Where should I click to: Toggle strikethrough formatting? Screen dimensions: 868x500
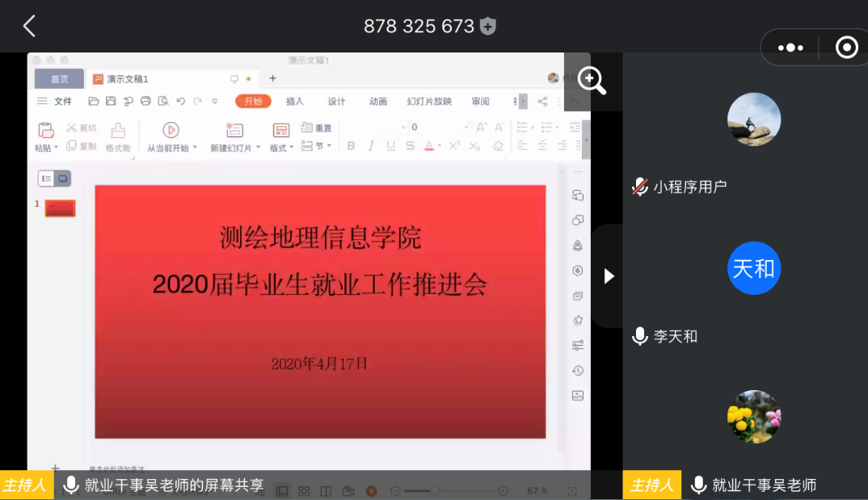pos(411,146)
